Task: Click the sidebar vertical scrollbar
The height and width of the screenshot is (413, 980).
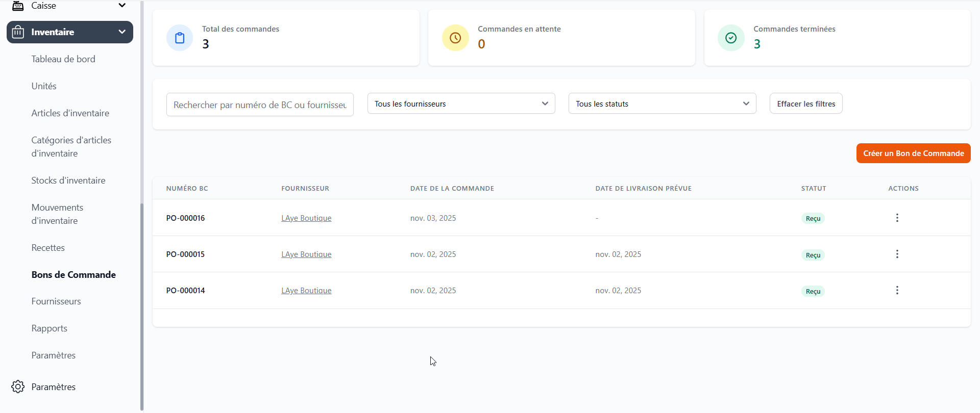Action: pos(142,306)
